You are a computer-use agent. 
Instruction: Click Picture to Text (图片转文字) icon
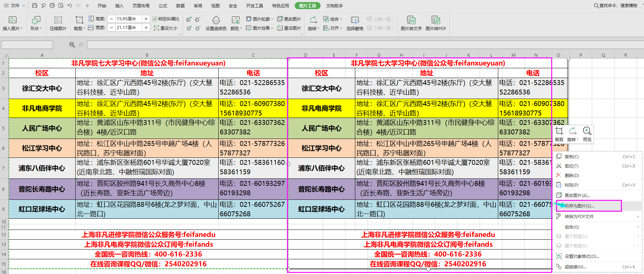click(x=411, y=20)
